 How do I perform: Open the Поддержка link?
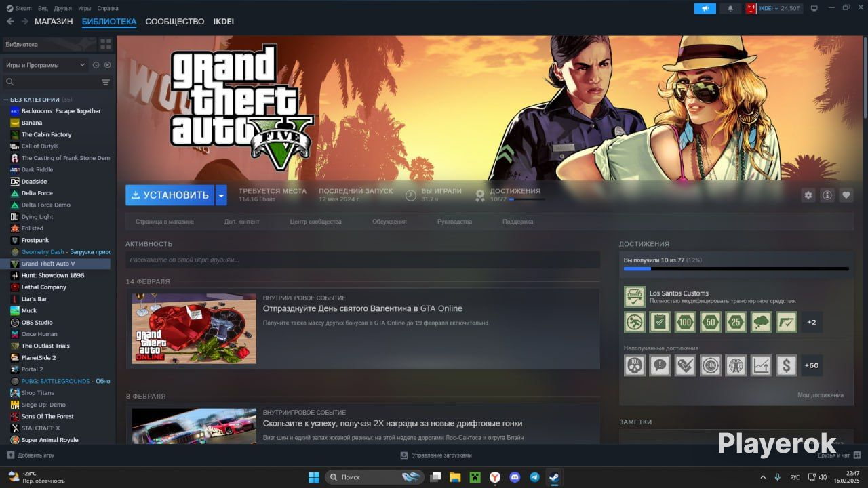coord(517,222)
